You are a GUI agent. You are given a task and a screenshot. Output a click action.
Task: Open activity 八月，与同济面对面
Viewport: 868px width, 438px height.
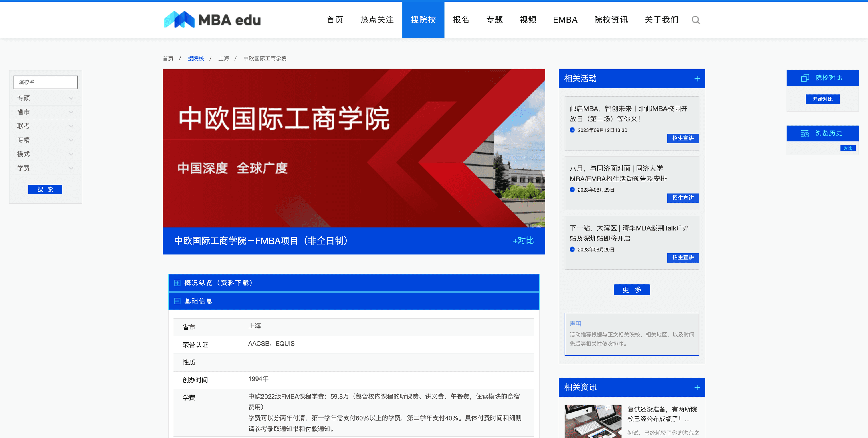[x=618, y=173]
